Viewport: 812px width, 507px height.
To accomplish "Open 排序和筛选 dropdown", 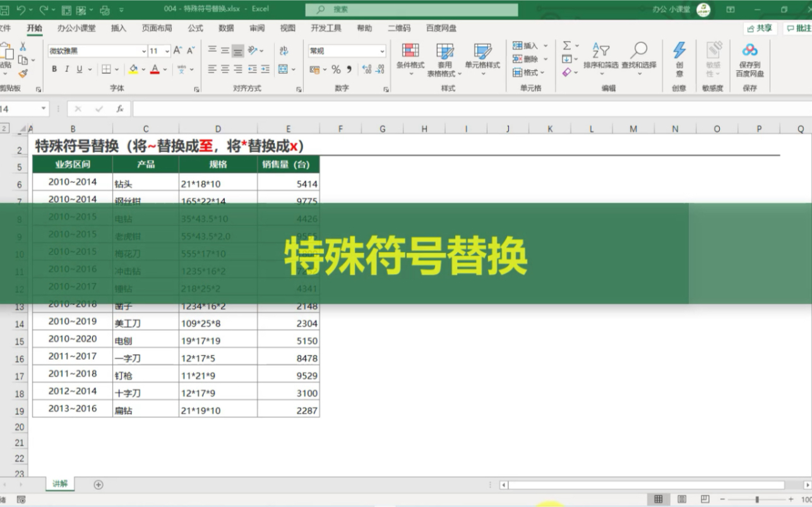I will [600, 59].
